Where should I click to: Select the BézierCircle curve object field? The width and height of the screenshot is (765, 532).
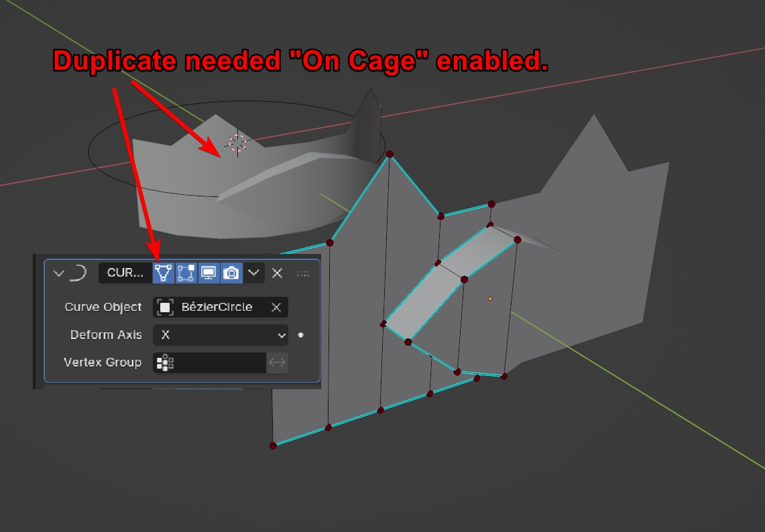(221, 307)
